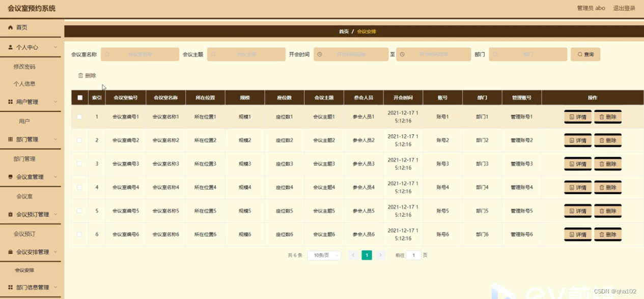644x299 pixels.
Task: Click the 查询 search button
Action: tap(585, 53)
